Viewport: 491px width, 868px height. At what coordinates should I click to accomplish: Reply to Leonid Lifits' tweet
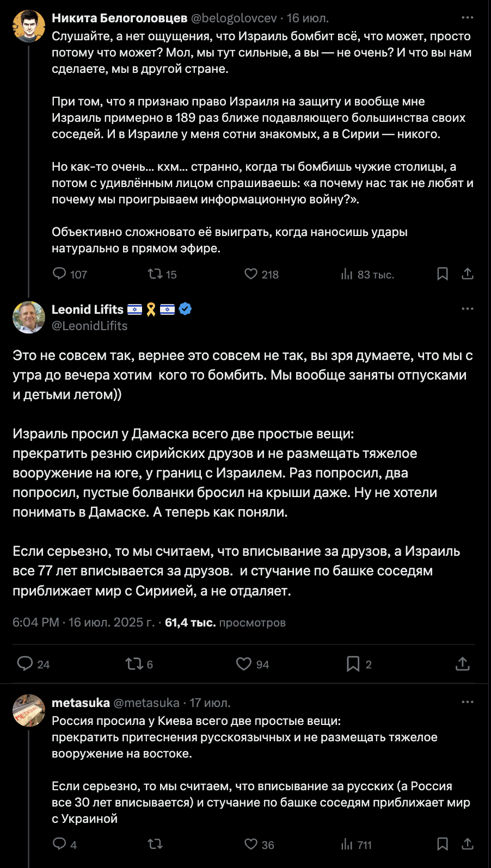point(25,664)
